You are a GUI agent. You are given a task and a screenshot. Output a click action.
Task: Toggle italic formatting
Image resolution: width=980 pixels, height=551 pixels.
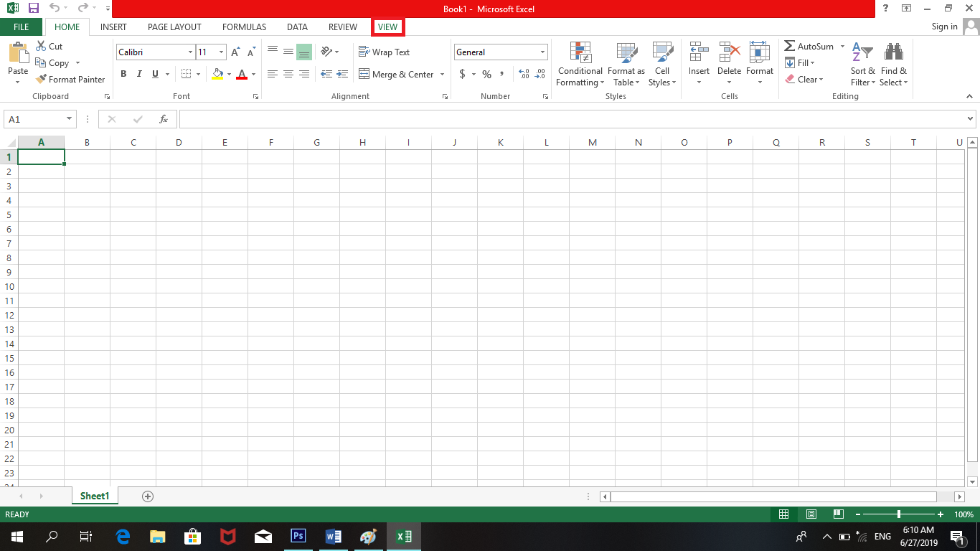[x=139, y=74]
